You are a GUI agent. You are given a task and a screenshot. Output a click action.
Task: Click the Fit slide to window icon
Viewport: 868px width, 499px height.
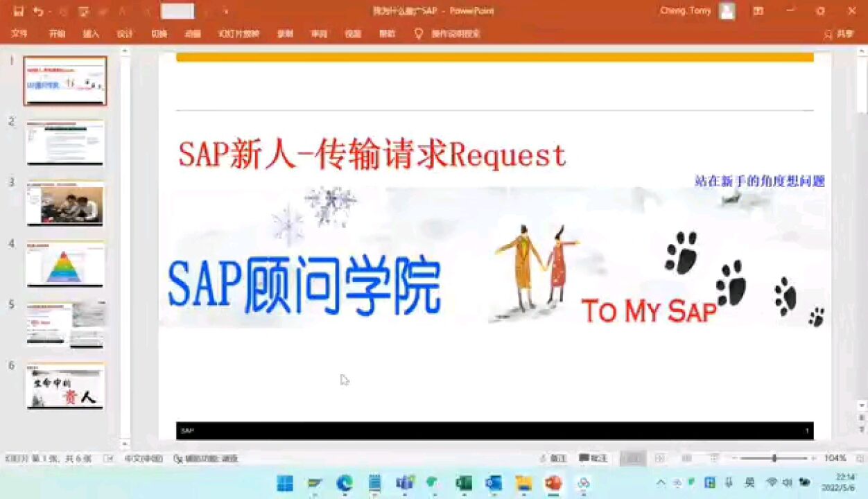[858, 458]
